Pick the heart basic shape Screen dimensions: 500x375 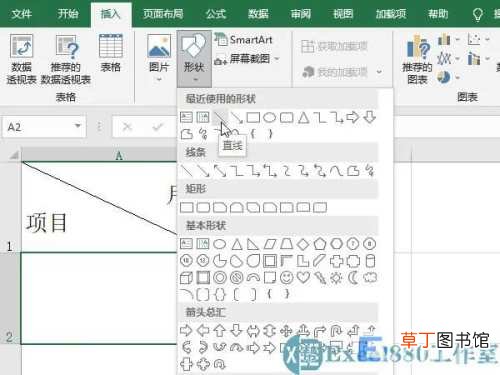click(303, 277)
